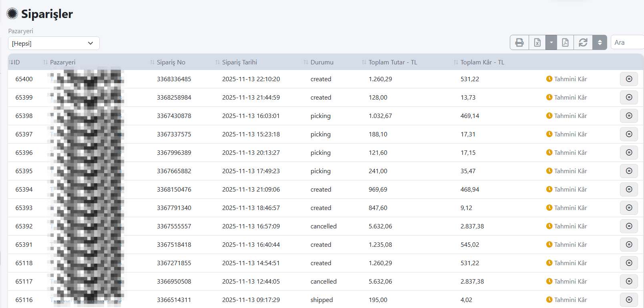
Task: Export orders to Excel file
Action: [x=537, y=42]
